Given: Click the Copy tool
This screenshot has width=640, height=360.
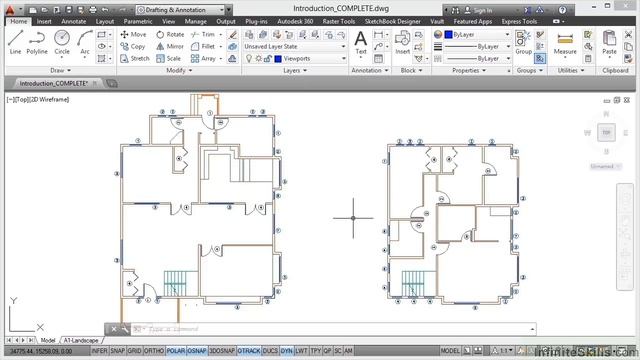Looking at the screenshot, I should coord(133,47).
